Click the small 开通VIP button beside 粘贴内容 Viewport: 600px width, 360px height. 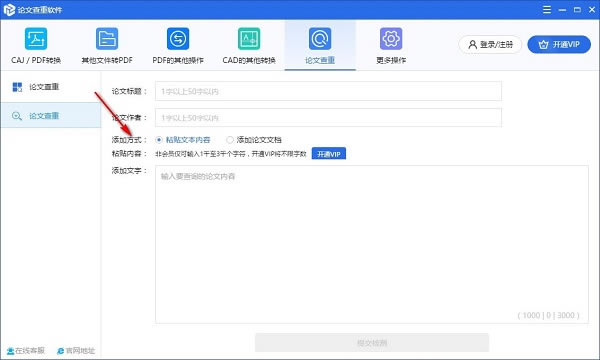point(329,154)
